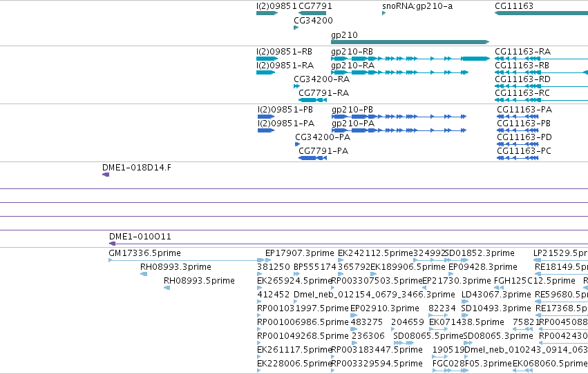The height and width of the screenshot is (374, 588).
Task: Select the 412452 feature label
Action: [x=274, y=295]
